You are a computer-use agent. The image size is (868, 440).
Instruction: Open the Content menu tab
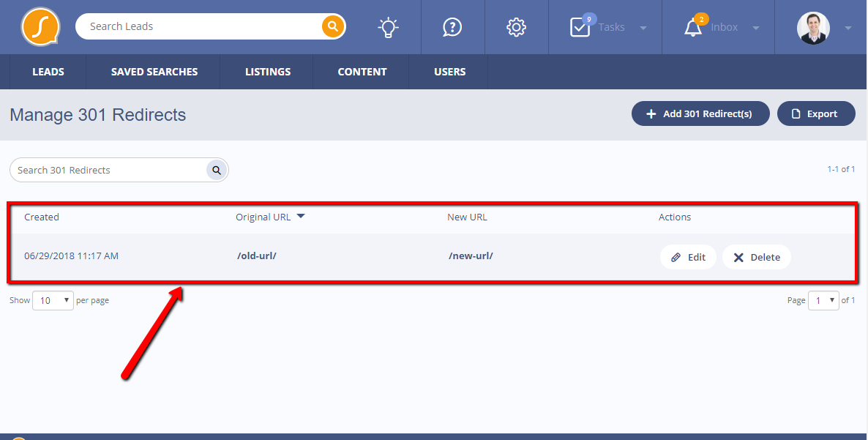(x=362, y=72)
